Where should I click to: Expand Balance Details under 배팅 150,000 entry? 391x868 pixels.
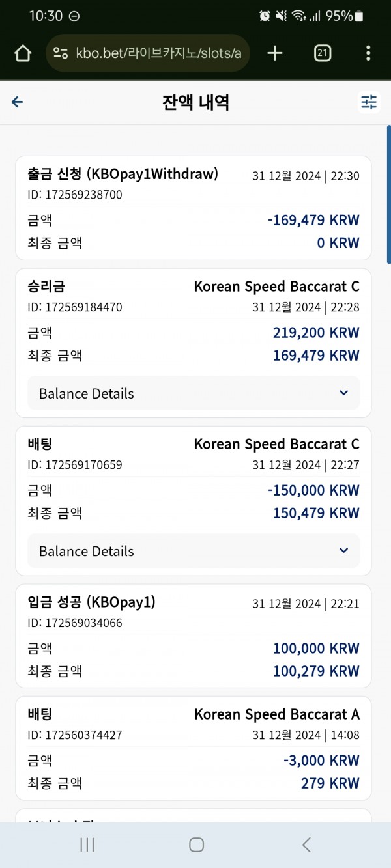click(194, 551)
